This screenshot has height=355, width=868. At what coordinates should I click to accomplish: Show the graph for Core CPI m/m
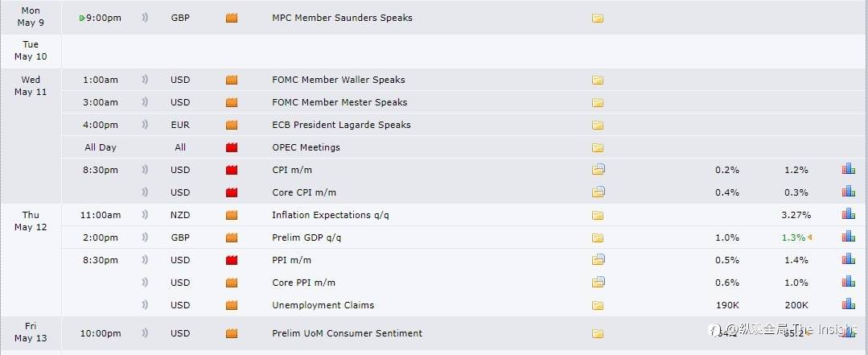(x=848, y=192)
